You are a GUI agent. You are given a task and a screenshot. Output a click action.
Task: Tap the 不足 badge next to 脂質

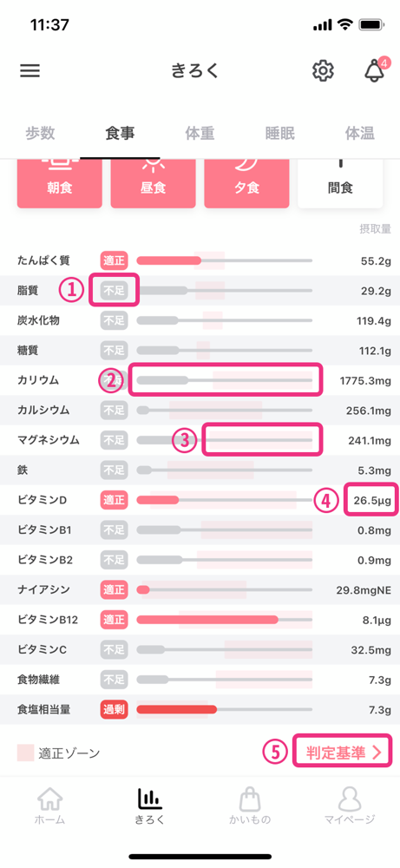click(x=114, y=290)
